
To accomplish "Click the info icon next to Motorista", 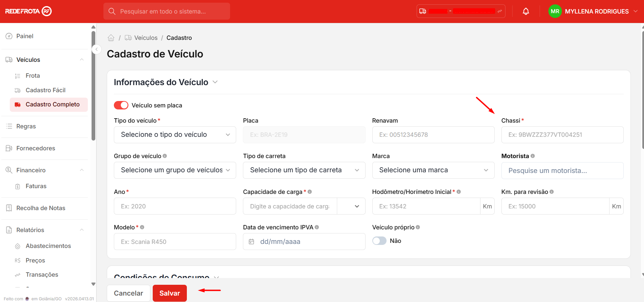I will pos(533,156).
